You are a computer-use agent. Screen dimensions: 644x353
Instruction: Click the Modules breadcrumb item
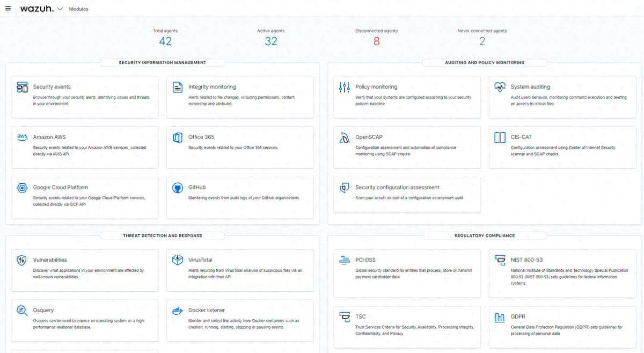click(79, 9)
